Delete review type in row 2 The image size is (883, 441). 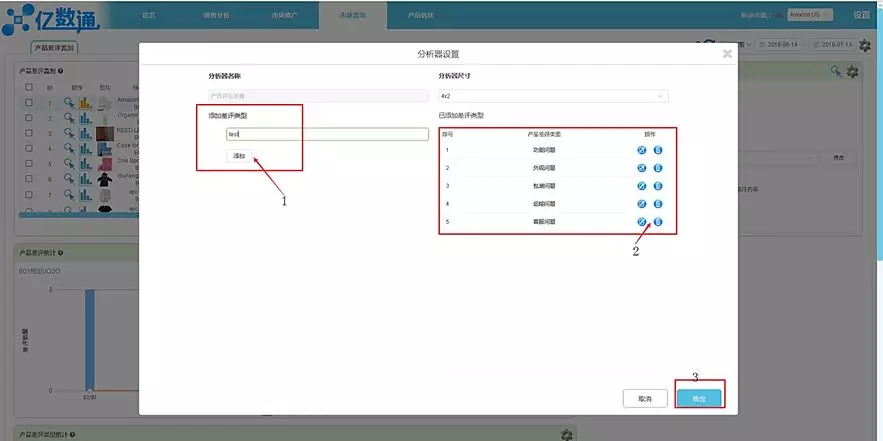tap(658, 168)
